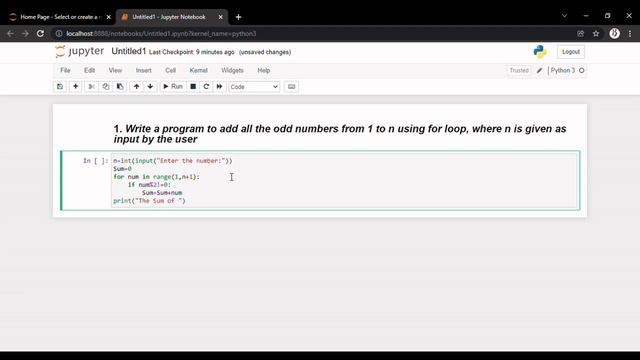Open the tab search chevron
Viewport: 640px width, 360px height.
(x=564, y=16)
